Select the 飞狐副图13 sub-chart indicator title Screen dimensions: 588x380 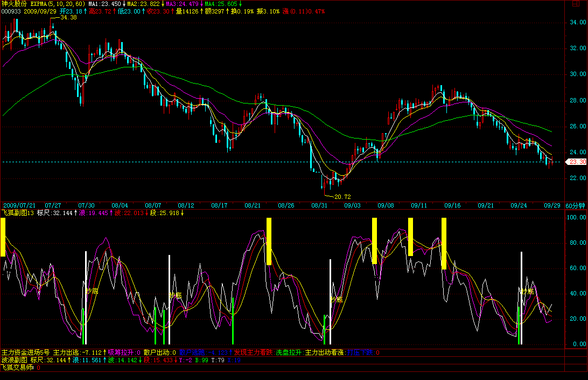pyautogui.click(x=17, y=213)
